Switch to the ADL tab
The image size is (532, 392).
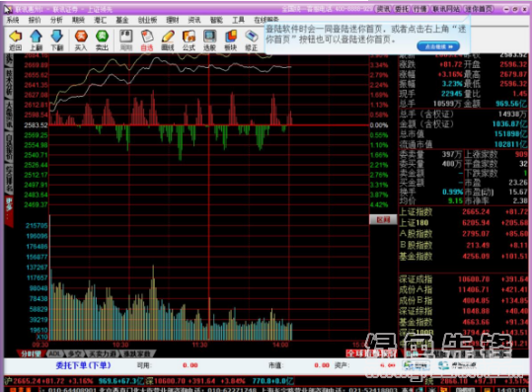click(54, 353)
